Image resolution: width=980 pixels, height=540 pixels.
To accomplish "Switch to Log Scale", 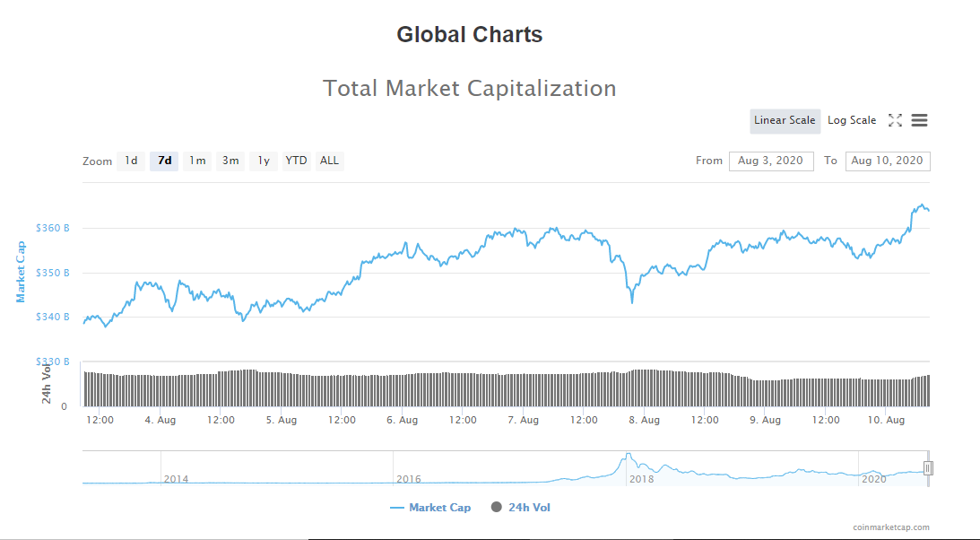I will tap(852, 120).
